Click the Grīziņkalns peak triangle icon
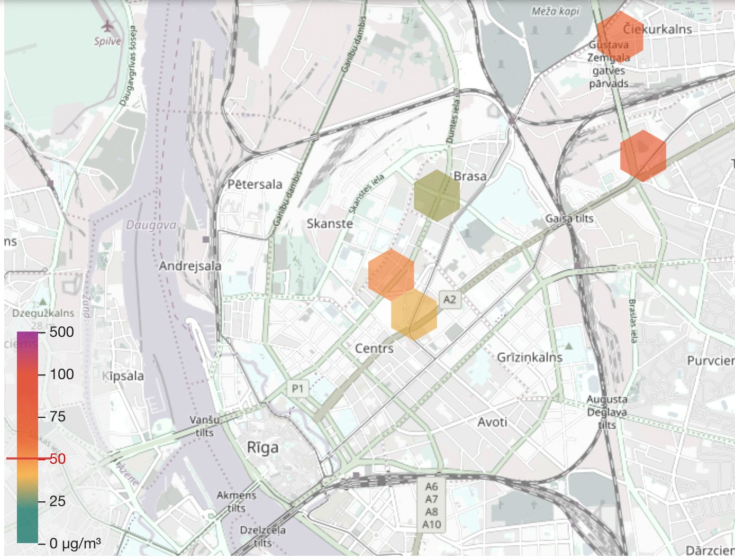The height and width of the screenshot is (560, 735). [569, 346]
